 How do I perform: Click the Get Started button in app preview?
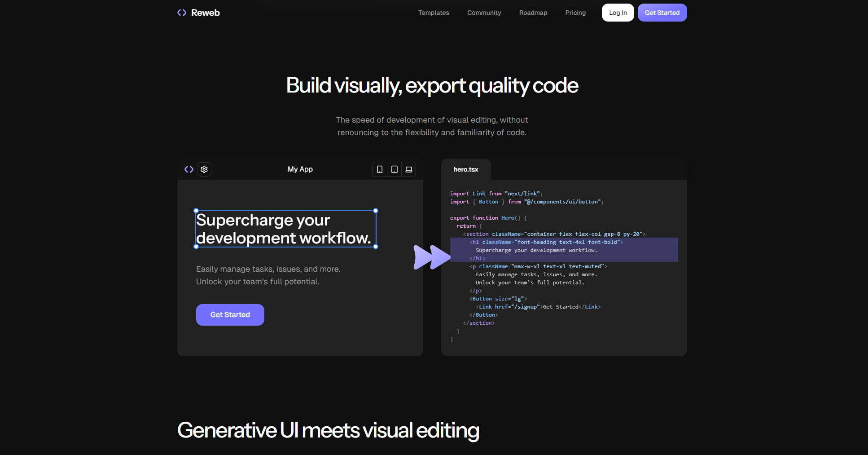coord(230,315)
